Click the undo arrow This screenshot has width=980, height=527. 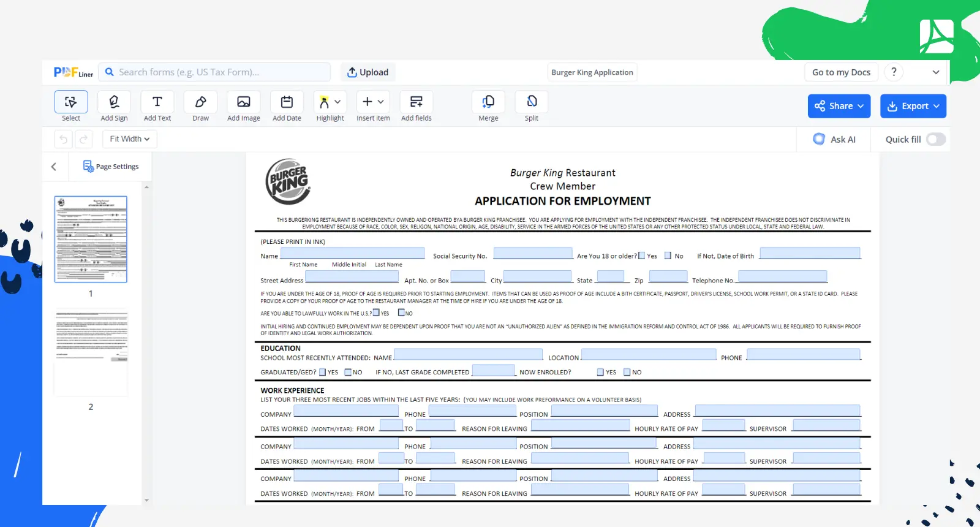tap(63, 139)
